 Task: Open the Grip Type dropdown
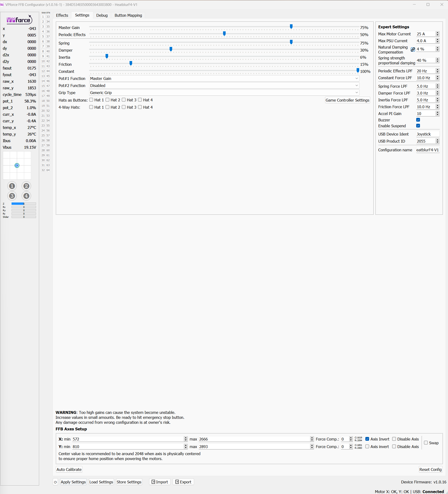(x=224, y=93)
